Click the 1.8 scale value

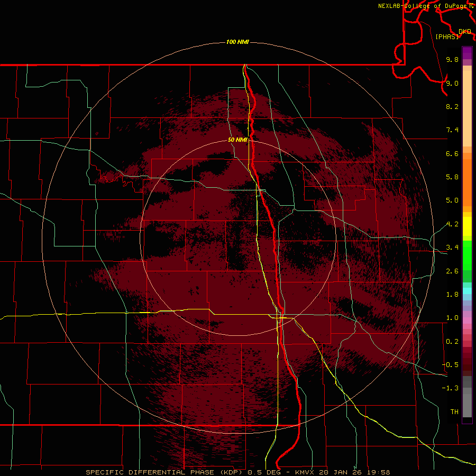tap(452, 295)
